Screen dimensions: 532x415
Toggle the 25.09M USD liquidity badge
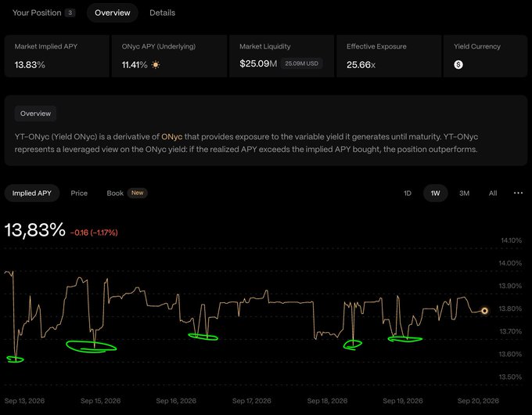(x=302, y=63)
